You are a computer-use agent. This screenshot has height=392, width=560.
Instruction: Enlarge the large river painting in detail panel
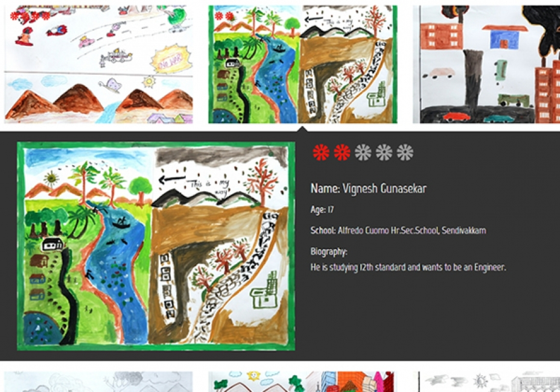156,246
